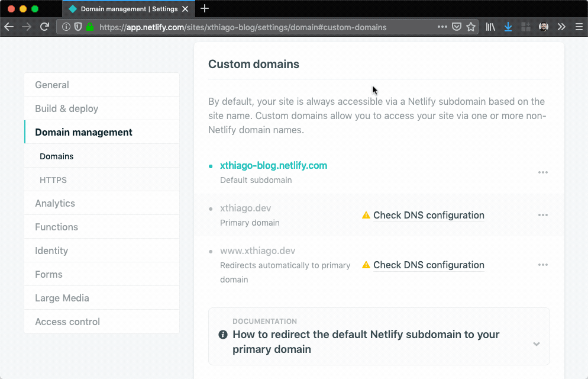Click inside the browser address bar
Viewport: 588px width, 379px height.
[237, 27]
